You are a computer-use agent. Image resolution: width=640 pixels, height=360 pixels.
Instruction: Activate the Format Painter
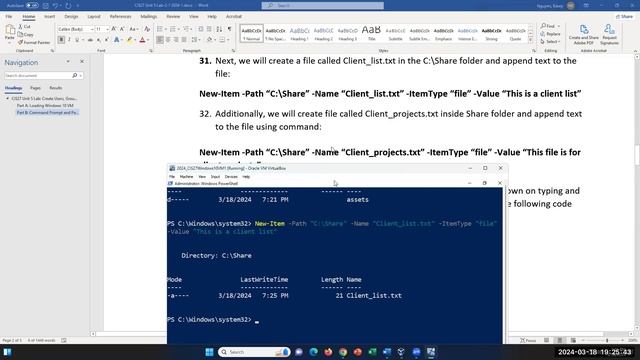[x=34, y=42]
